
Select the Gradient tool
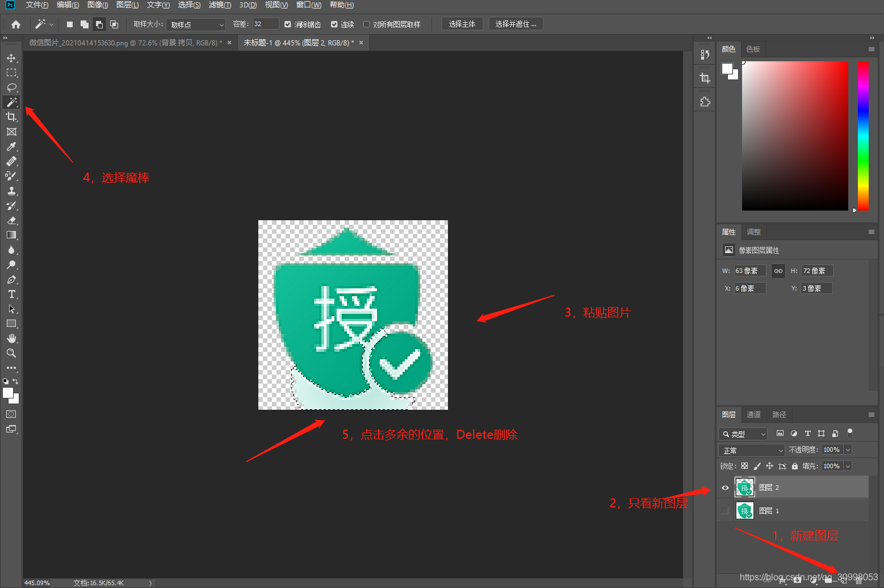(x=11, y=235)
